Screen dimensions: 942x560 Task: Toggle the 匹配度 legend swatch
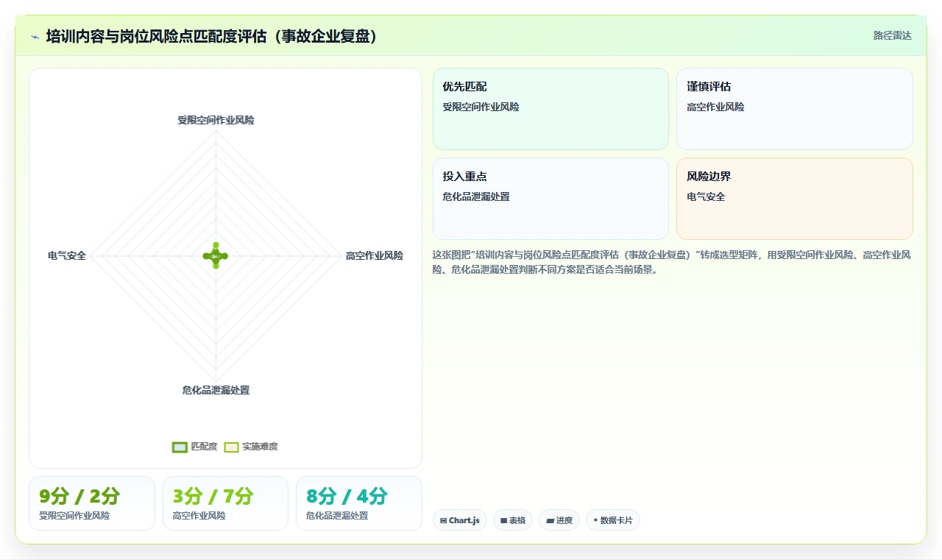click(x=180, y=447)
